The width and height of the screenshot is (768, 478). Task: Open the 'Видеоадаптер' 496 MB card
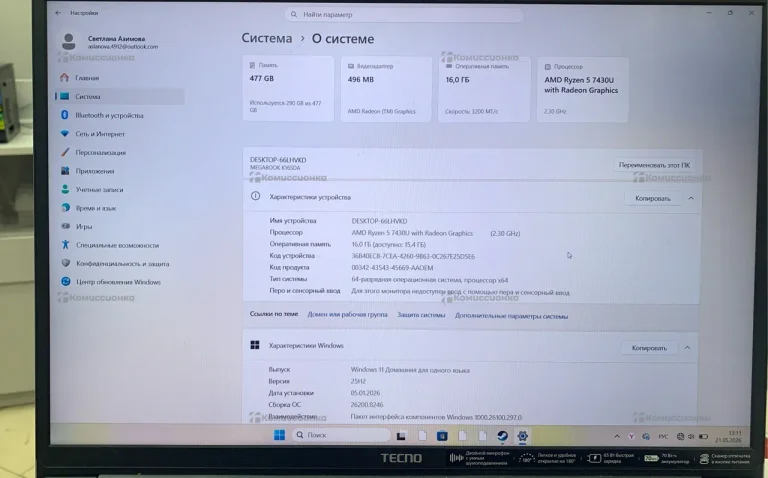click(x=386, y=89)
